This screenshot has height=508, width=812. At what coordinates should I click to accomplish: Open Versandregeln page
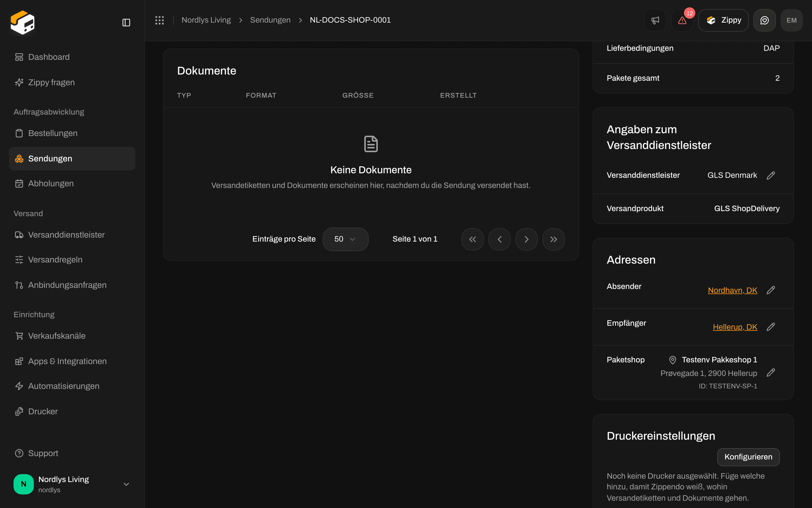(x=72, y=260)
